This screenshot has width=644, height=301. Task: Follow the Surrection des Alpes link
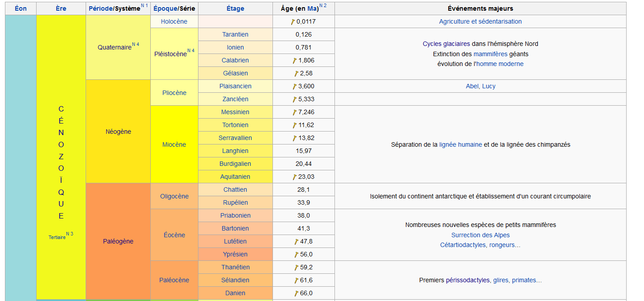coord(480,235)
